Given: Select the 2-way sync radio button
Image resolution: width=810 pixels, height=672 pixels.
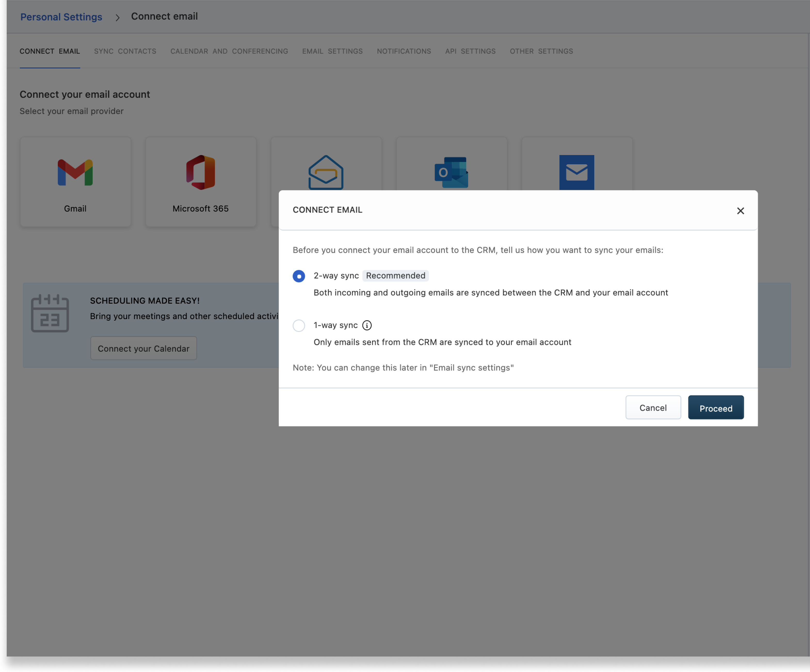Looking at the screenshot, I should pyautogui.click(x=299, y=276).
